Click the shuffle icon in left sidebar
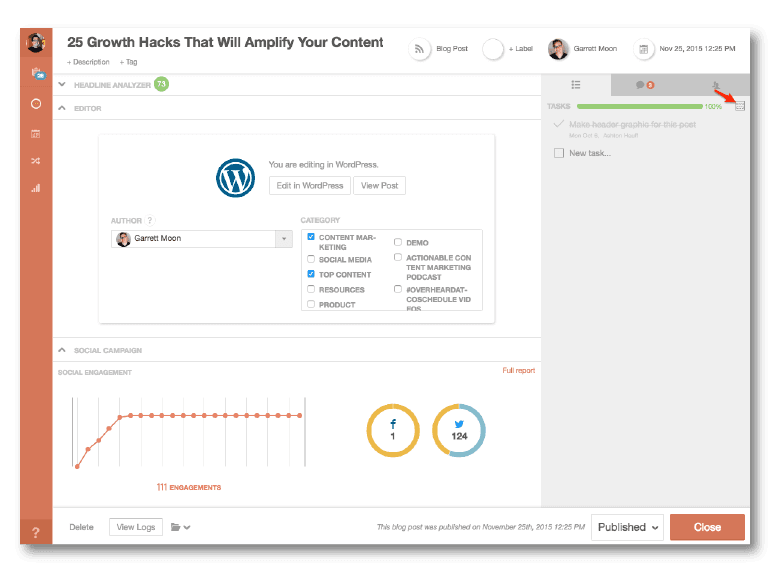This screenshot has width=769, height=573. coord(36,161)
